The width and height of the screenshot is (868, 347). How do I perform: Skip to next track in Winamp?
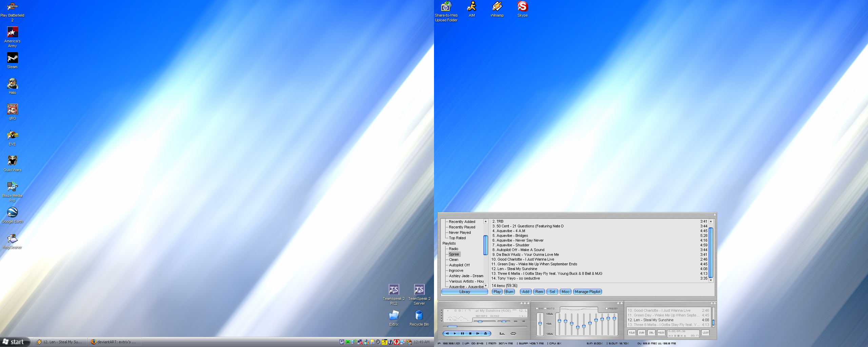pos(478,333)
